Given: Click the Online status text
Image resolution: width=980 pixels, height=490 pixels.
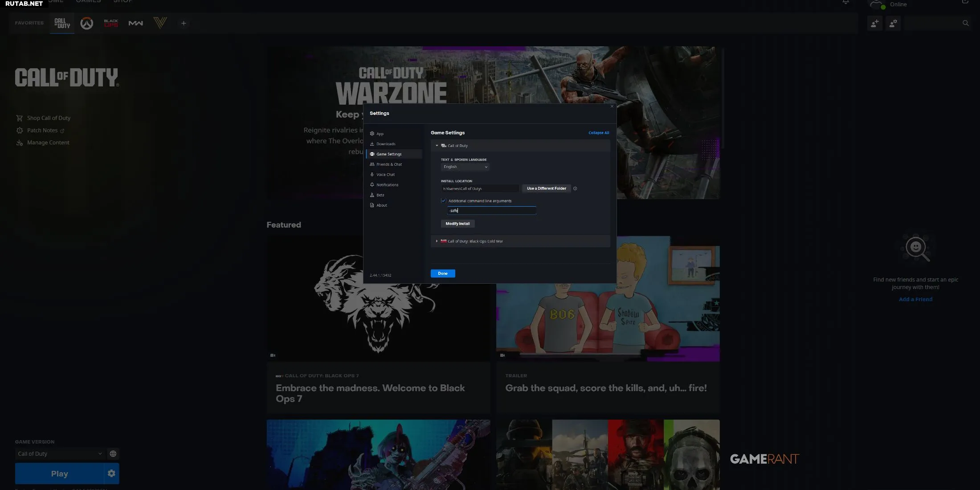Looking at the screenshot, I should tap(898, 4).
